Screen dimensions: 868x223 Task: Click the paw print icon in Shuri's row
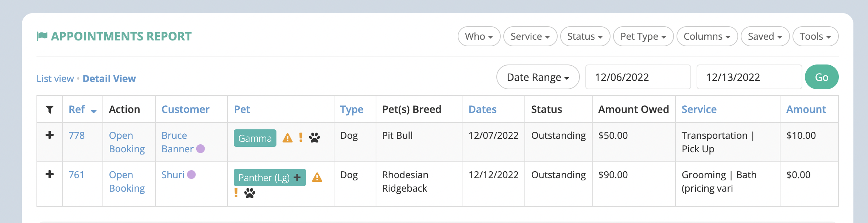250,193
